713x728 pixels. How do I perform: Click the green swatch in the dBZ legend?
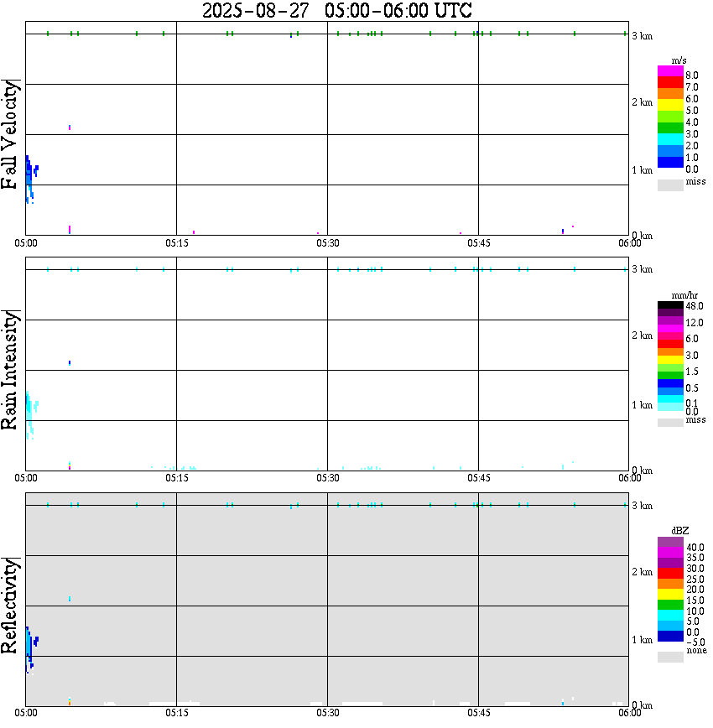pyautogui.click(x=670, y=605)
